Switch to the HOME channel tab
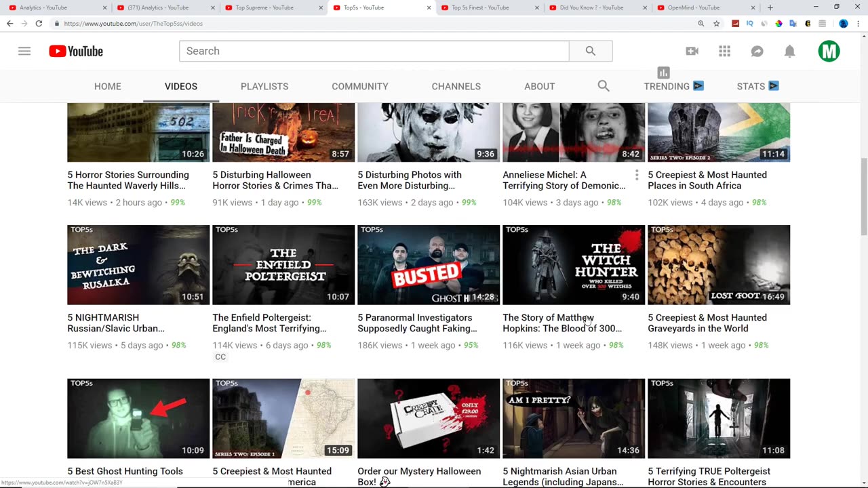The height and width of the screenshot is (488, 868). [108, 86]
